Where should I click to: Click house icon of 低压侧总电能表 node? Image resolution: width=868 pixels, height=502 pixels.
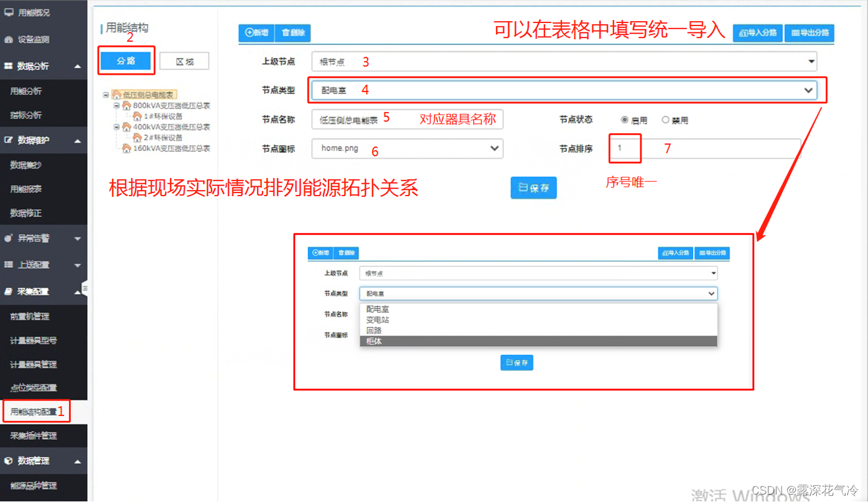pos(116,95)
